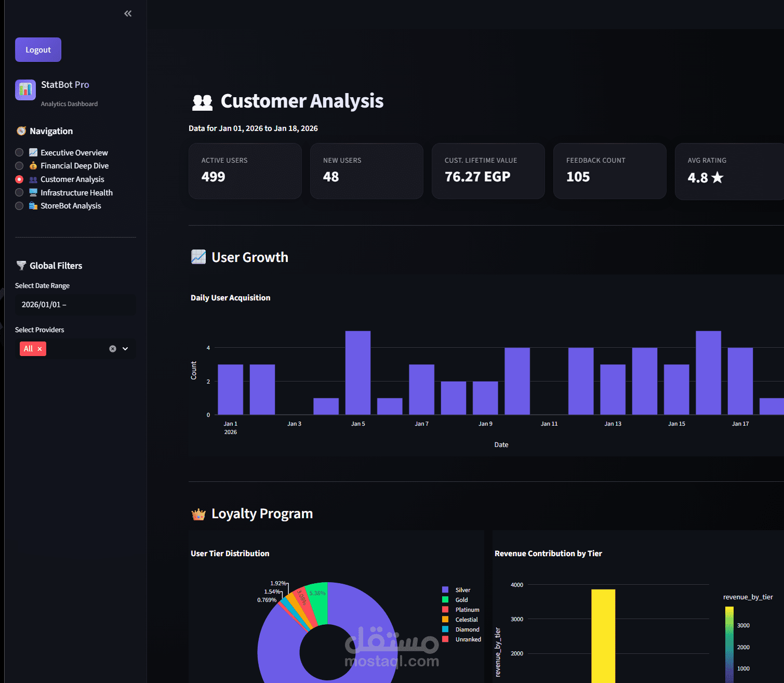The image size is (784, 683).
Task: Toggle Diamond in the tier legend
Action: click(x=461, y=629)
